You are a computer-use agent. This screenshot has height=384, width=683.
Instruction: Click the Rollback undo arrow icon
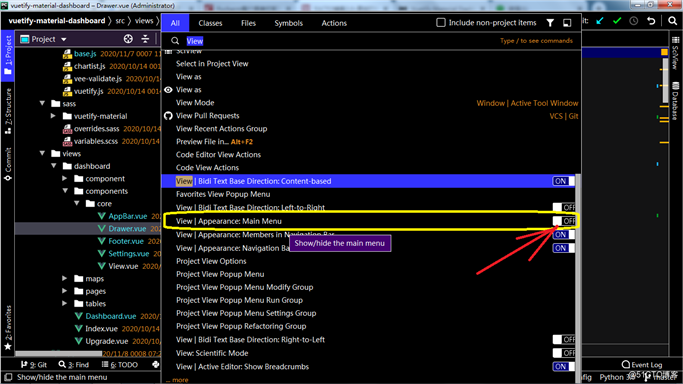[651, 21]
